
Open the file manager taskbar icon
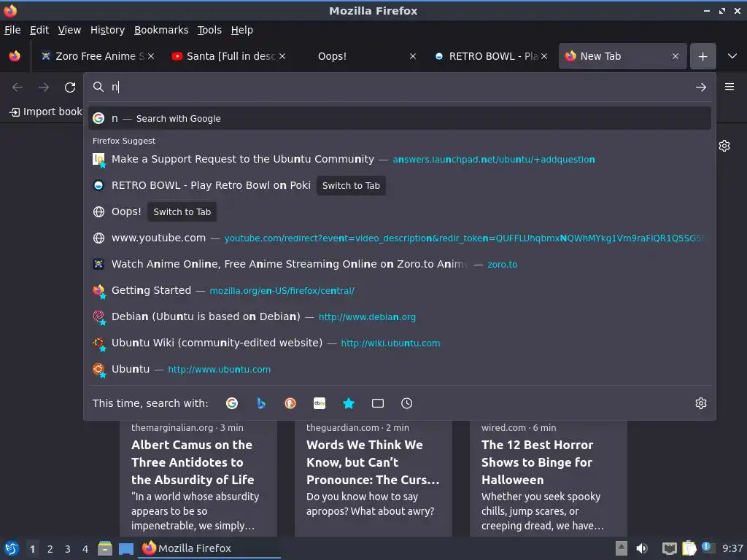pos(105,548)
